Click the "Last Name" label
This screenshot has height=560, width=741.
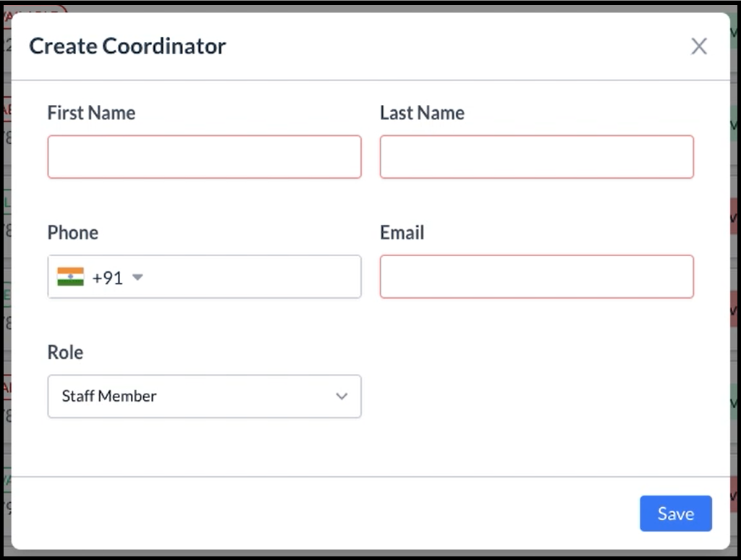(422, 113)
